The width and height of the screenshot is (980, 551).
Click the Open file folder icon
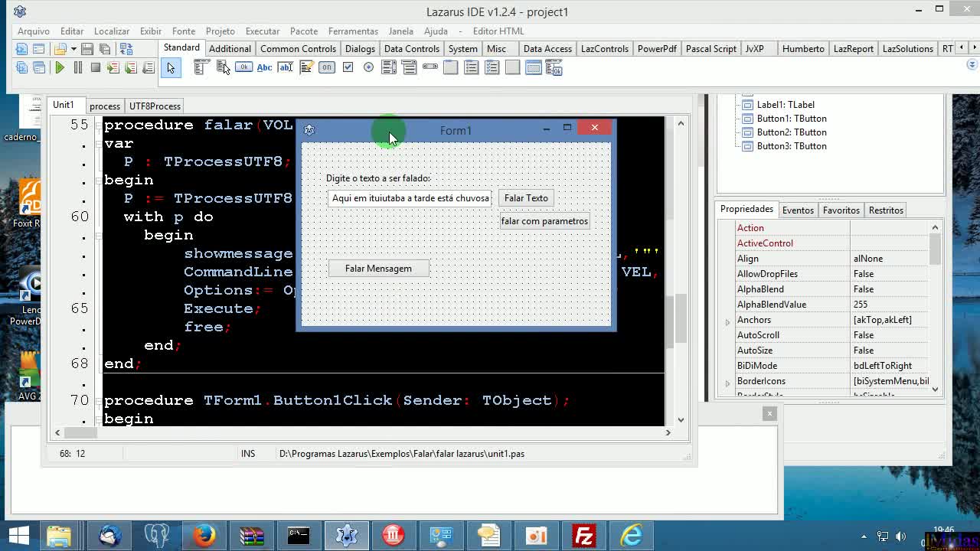[60, 49]
